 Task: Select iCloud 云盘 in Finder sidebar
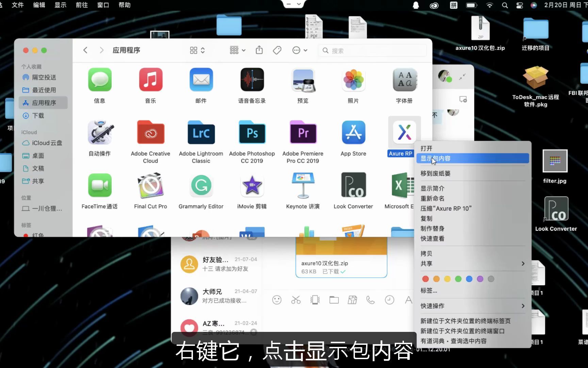(43, 143)
